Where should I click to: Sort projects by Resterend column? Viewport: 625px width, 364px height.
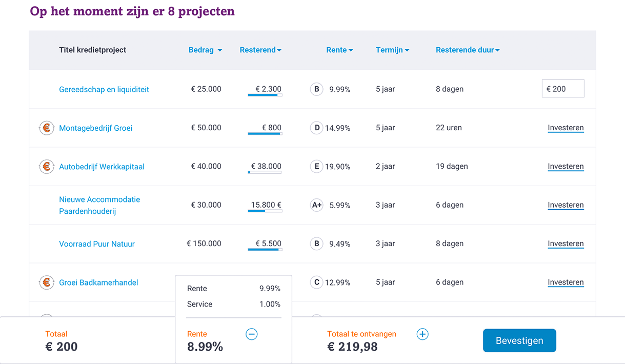pos(260,50)
